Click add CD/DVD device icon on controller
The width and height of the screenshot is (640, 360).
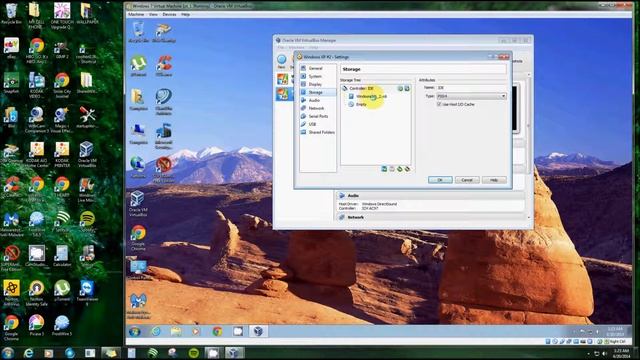click(400, 88)
